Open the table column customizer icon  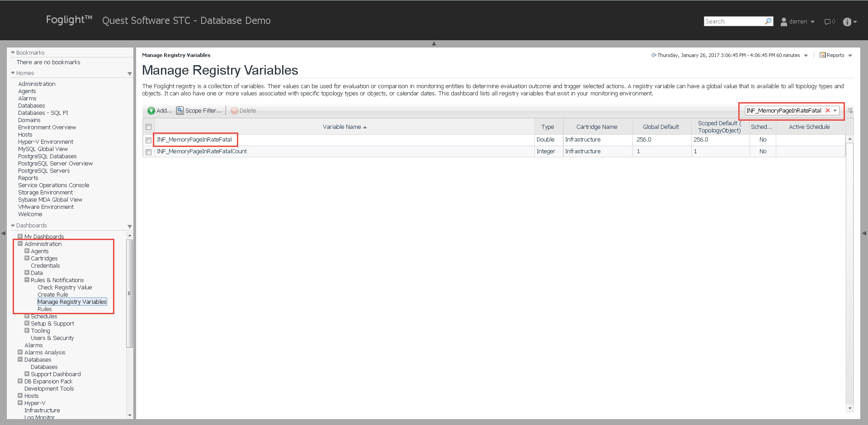pyautogui.click(x=850, y=111)
